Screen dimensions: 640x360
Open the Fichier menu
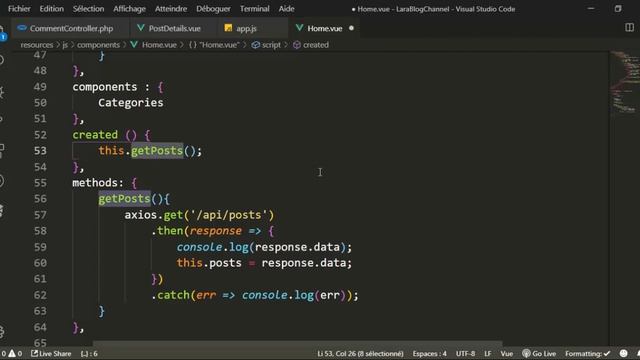click(19, 9)
